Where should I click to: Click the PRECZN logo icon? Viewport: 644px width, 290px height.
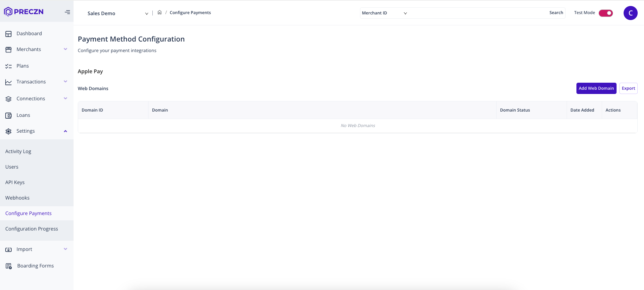click(x=8, y=12)
